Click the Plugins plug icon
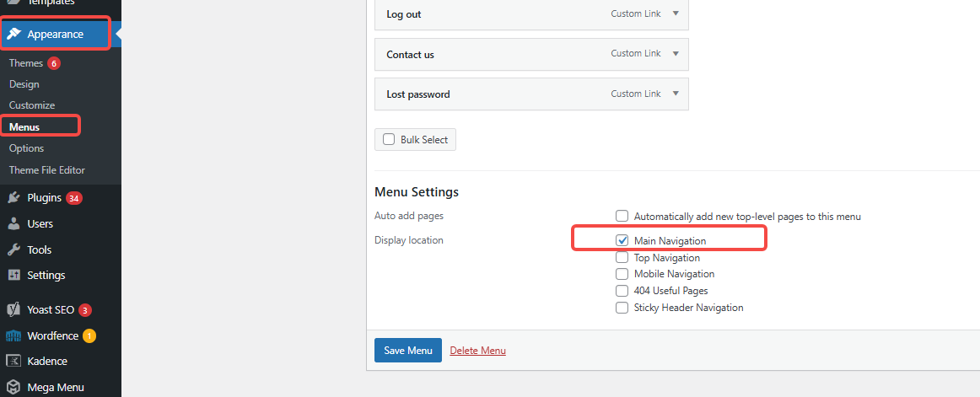 13,198
